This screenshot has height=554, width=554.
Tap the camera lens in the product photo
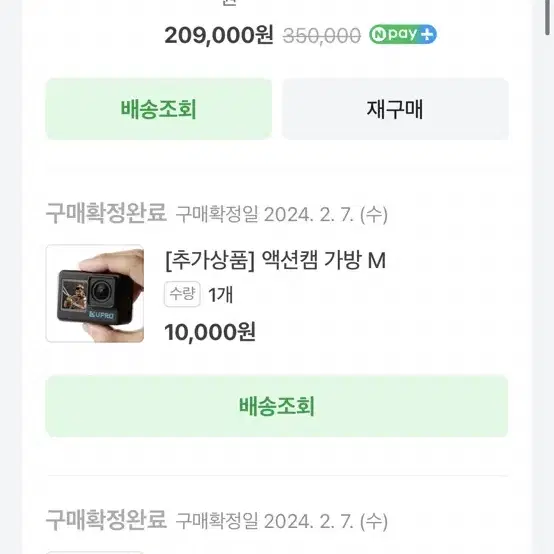tap(102, 290)
